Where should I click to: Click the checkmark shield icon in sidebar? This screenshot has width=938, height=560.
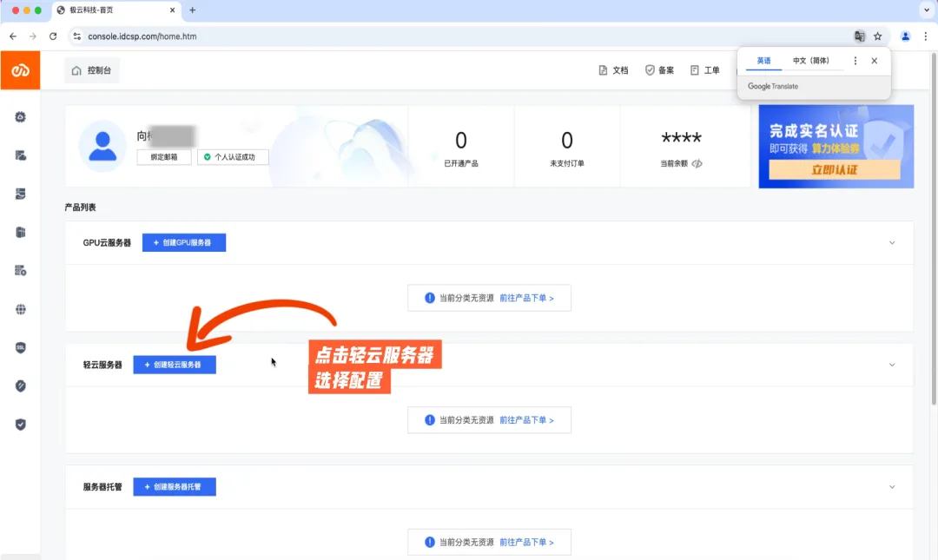[x=20, y=425]
